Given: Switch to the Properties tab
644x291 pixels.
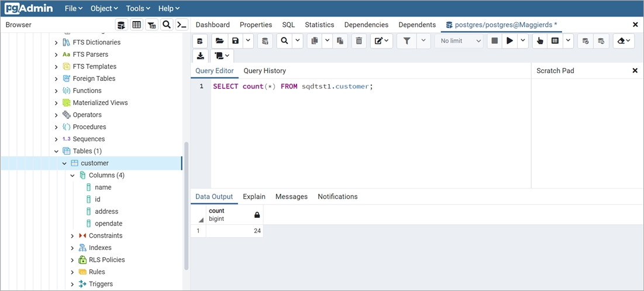Looking at the screenshot, I should [x=256, y=25].
